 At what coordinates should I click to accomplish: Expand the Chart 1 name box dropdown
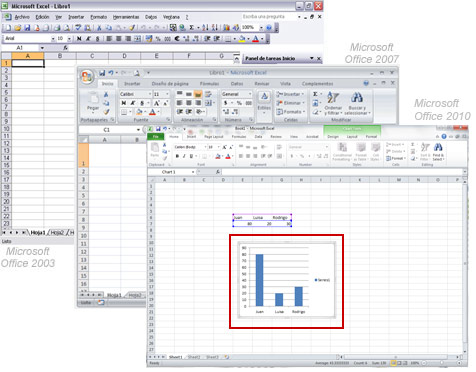(x=193, y=172)
